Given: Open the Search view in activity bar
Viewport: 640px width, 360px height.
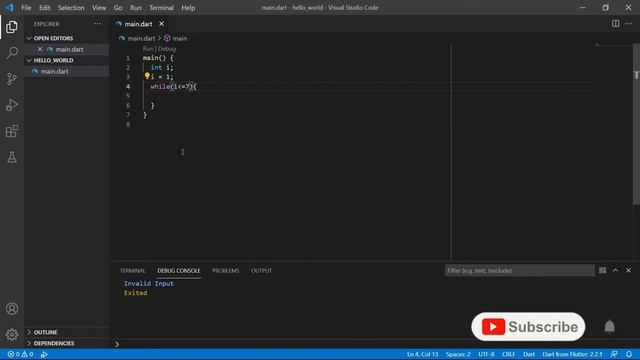Looking at the screenshot, I should click(12, 53).
